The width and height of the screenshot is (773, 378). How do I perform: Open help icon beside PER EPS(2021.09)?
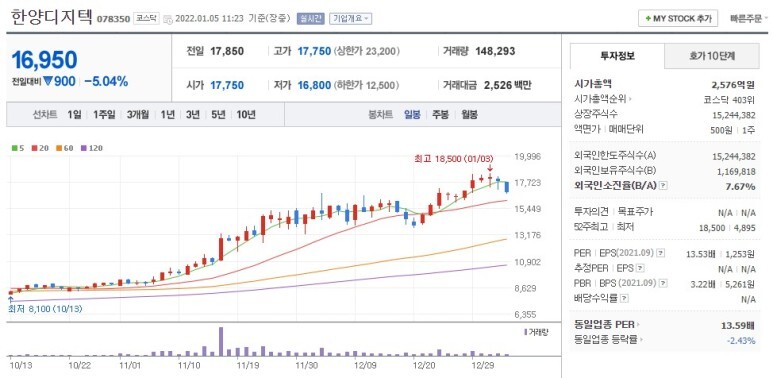(x=661, y=253)
